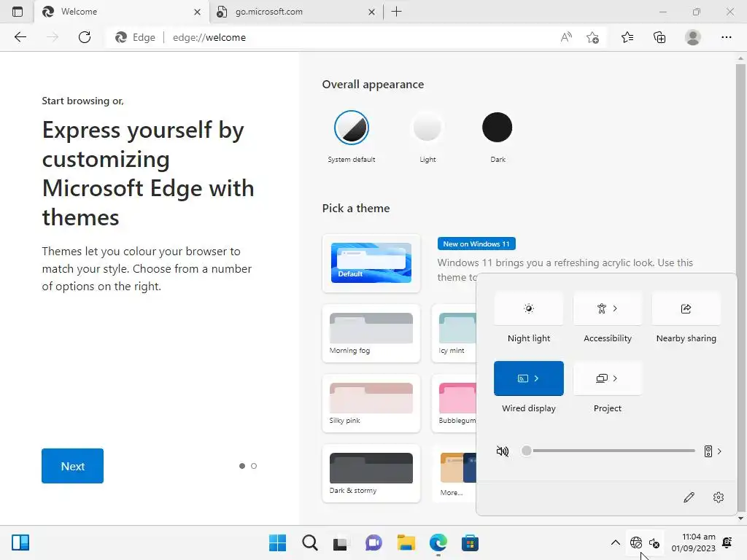Select the Silky pink theme
Image resolution: width=747 pixels, height=560 pixels.
(x=371, y=403)
